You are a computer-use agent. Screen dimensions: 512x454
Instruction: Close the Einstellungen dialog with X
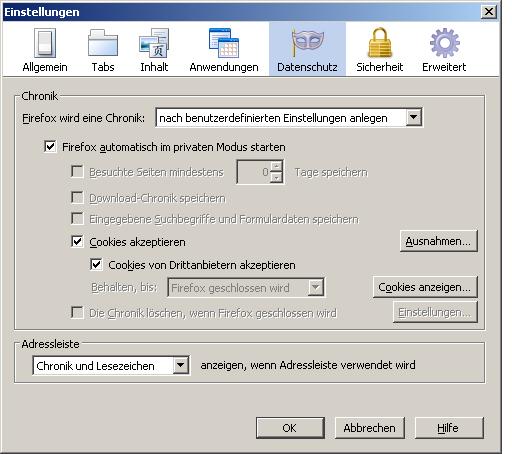point(489,12)
